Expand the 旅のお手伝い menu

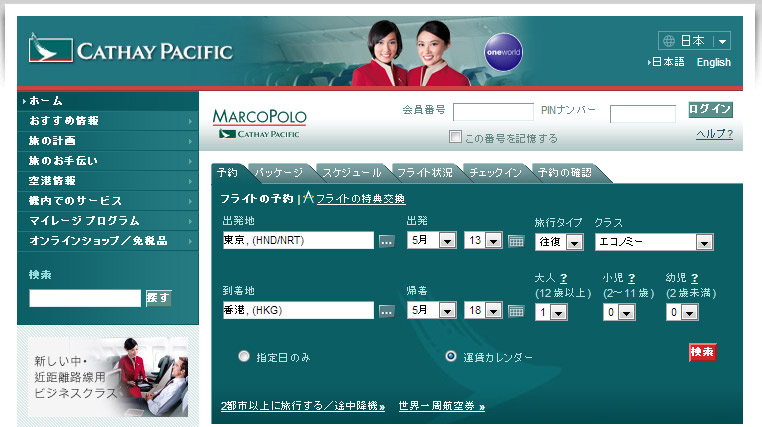click(107, 161)
